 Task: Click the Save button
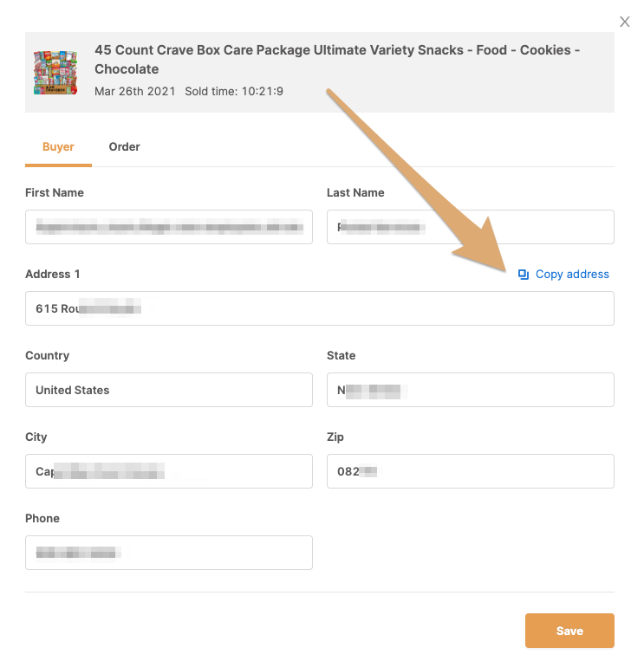point(569,631)
